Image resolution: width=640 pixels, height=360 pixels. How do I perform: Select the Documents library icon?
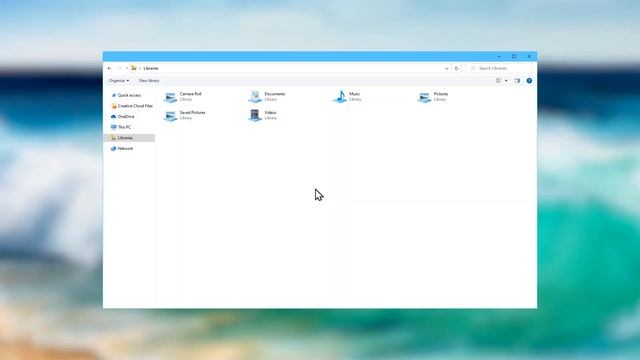(255, 97)
